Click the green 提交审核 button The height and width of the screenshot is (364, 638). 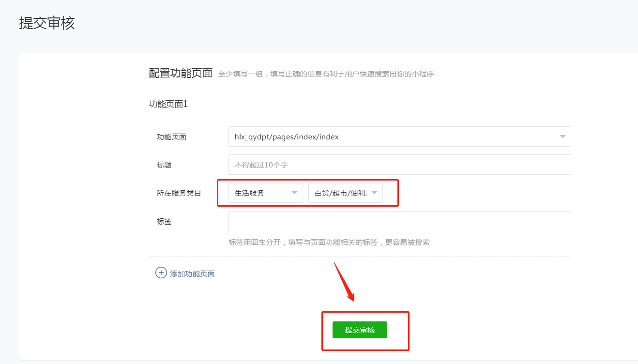(360, 330)
